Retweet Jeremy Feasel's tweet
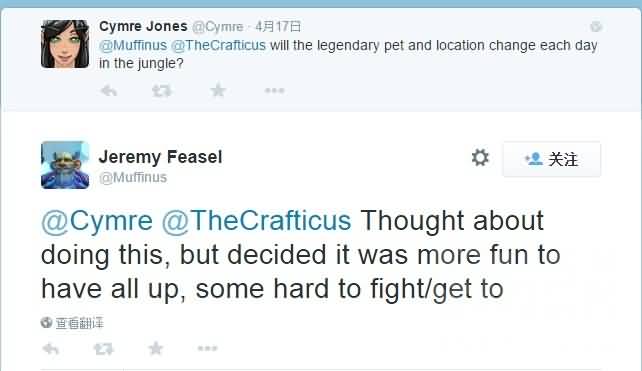Image resolution: width=642 pixels, height=371 pixels. pos(103,349)
